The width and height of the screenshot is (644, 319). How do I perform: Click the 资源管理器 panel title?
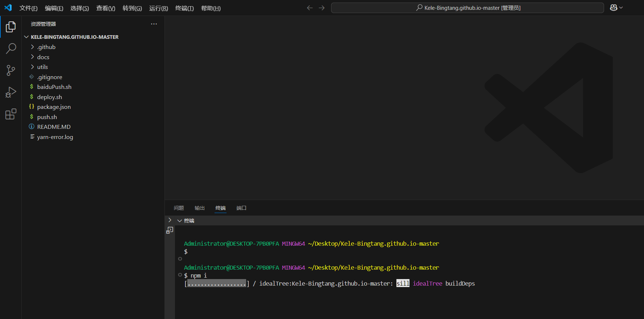(x=43, y=24)
